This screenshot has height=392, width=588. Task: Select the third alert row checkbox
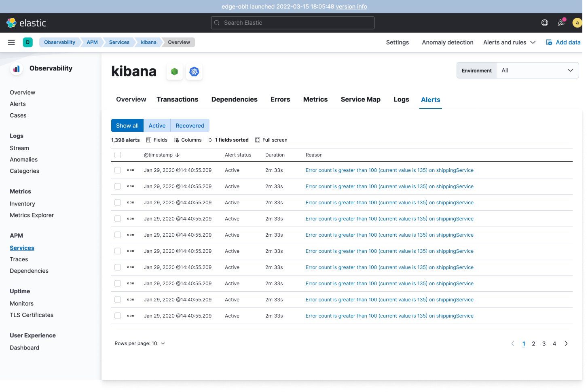[118, 203]
